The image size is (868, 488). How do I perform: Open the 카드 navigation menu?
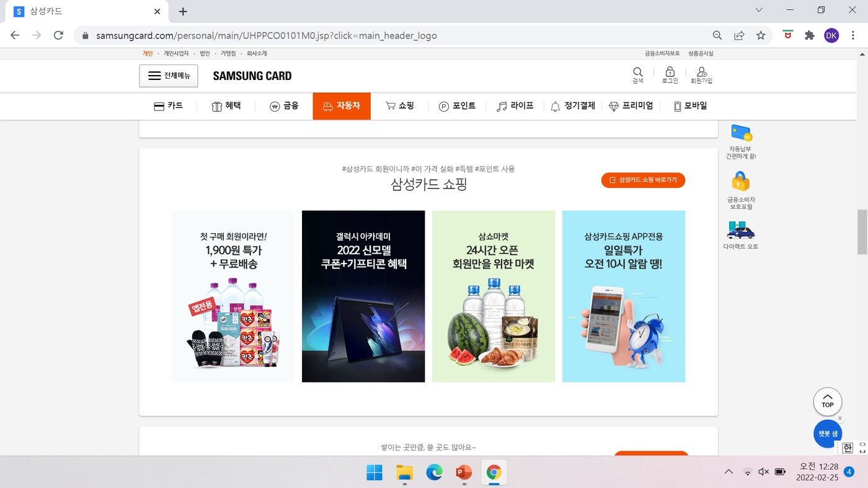[169, 106]
